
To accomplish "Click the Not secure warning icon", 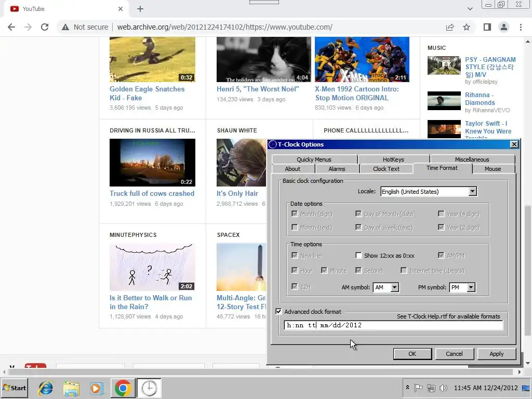I will (x=65, y=27).
